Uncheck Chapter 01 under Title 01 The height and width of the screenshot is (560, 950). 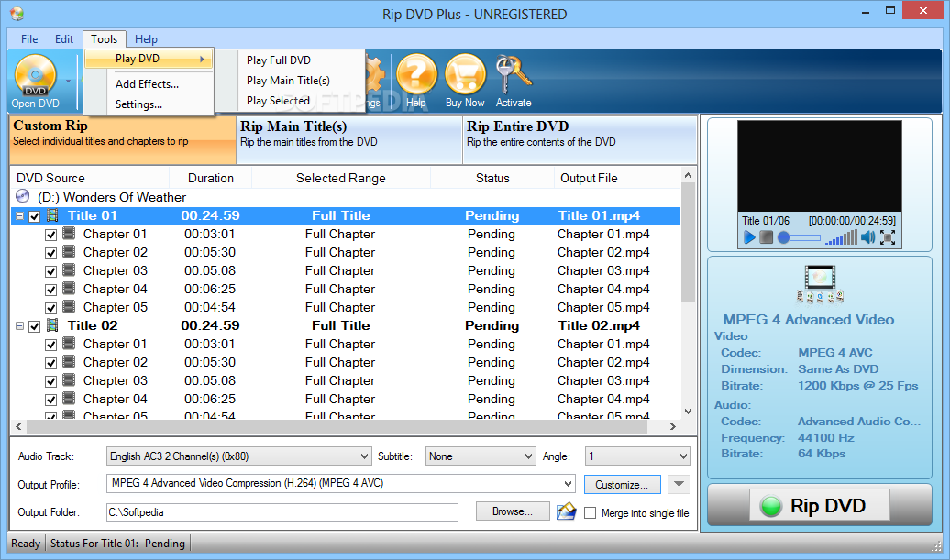tap(51, 235)
